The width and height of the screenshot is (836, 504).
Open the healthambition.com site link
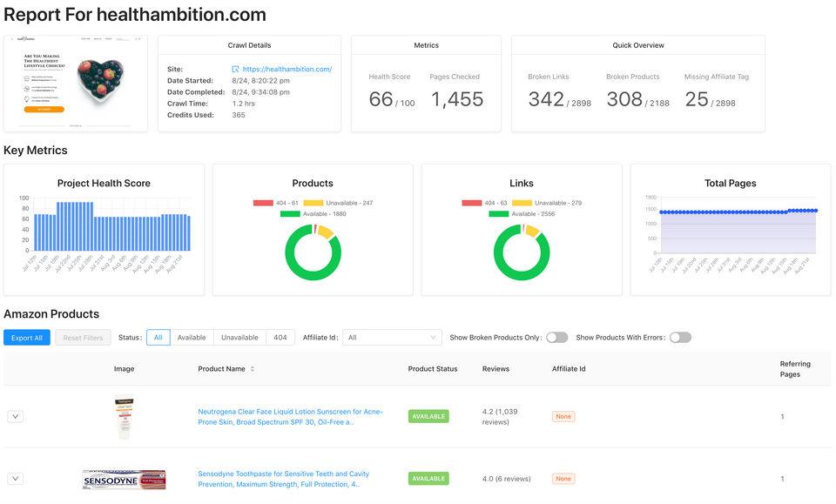pos(287,70)
